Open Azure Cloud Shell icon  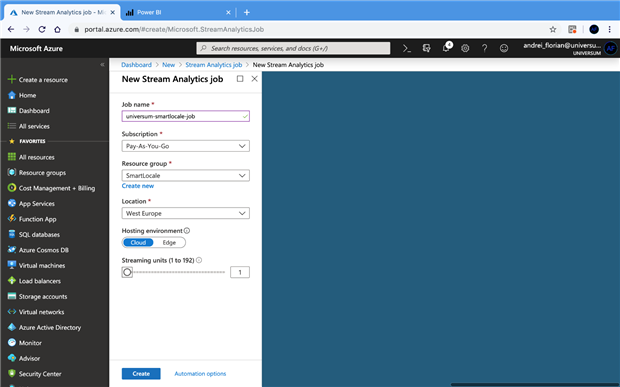[406, 48]
